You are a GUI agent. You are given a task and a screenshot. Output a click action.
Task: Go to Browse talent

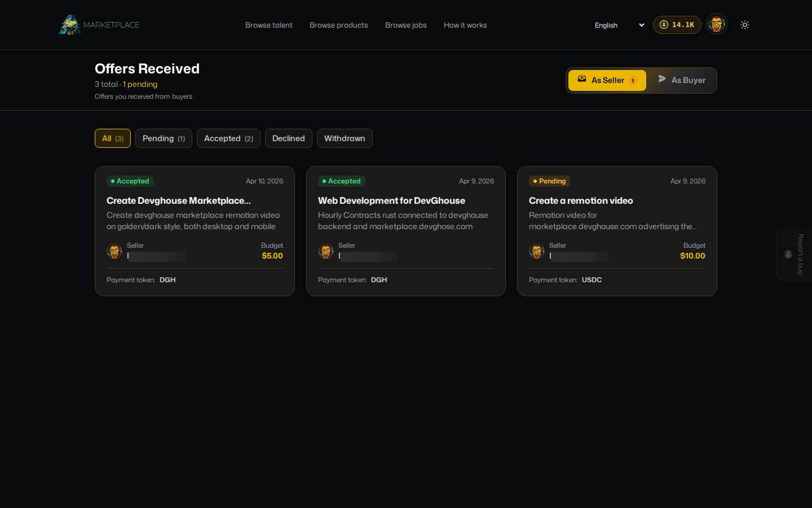pos(269,25)
